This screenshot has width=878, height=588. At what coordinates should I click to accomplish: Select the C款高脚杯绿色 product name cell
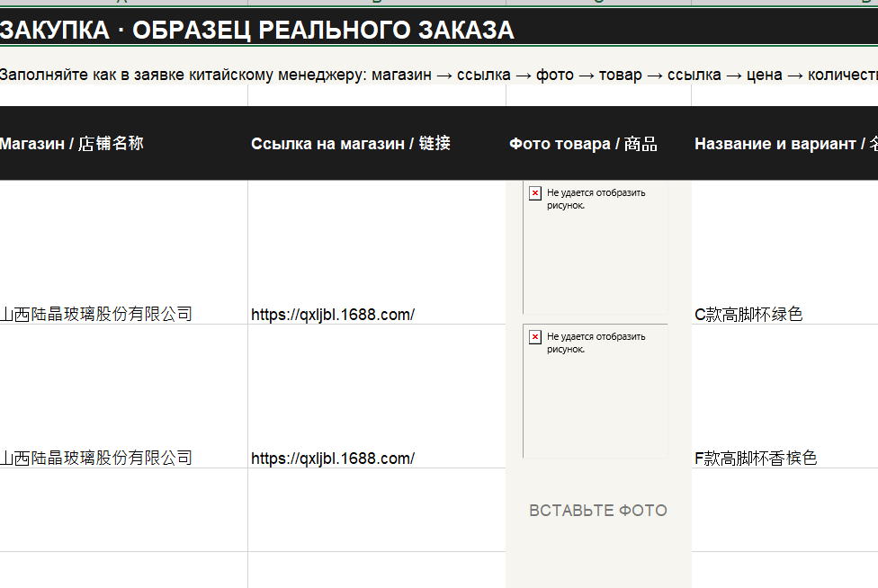pyautogui.click(x=785, y=253)
